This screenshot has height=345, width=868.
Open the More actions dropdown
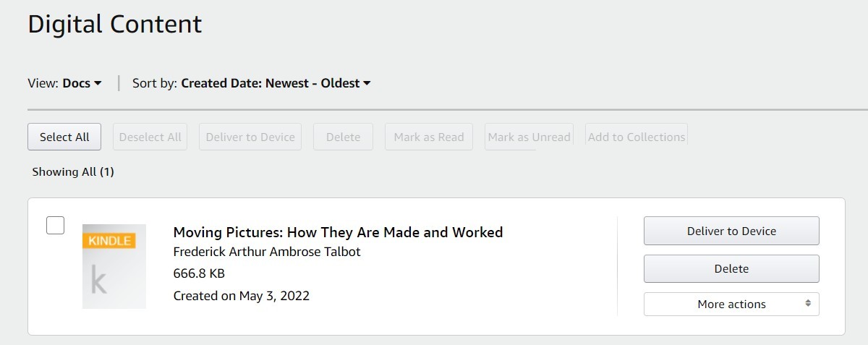(x=731, y=304)
